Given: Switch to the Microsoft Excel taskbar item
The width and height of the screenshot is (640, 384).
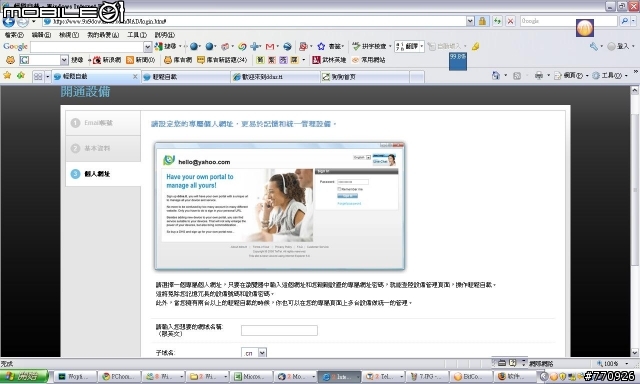Looking at the screenshot, I should click(251, 376).
